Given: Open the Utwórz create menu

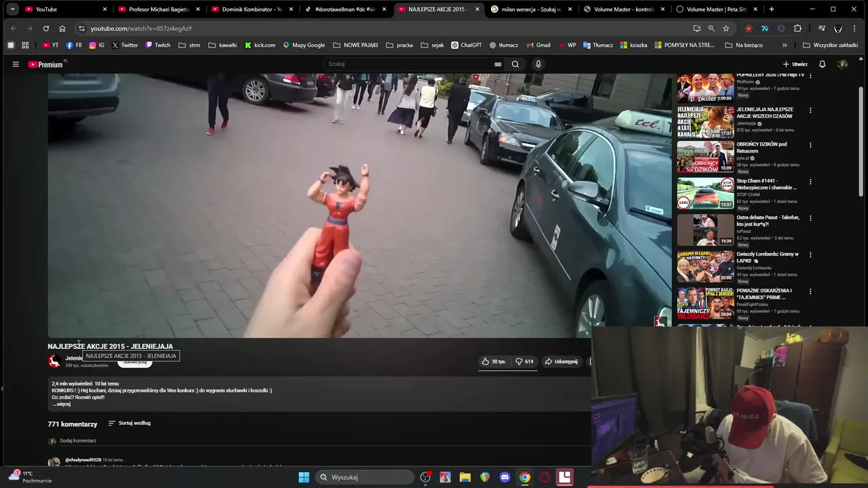Looking at the screenshot, I should click(x=795, y=64).
